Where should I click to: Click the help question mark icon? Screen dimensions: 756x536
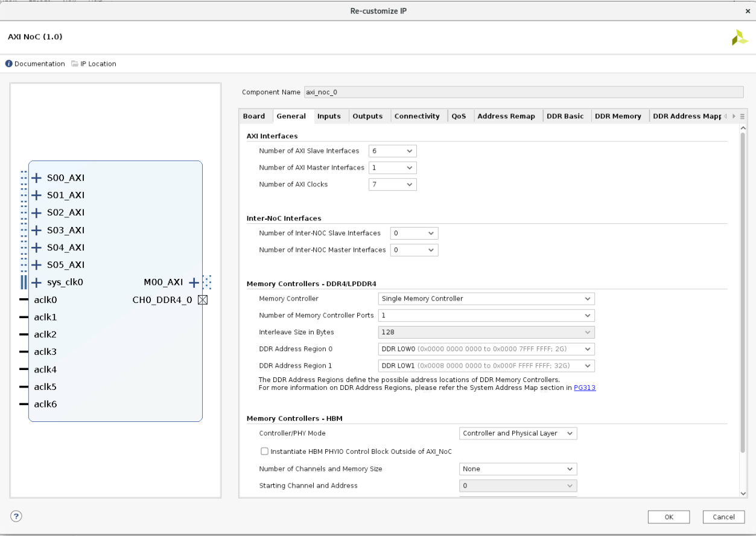[x=16, y=516]
